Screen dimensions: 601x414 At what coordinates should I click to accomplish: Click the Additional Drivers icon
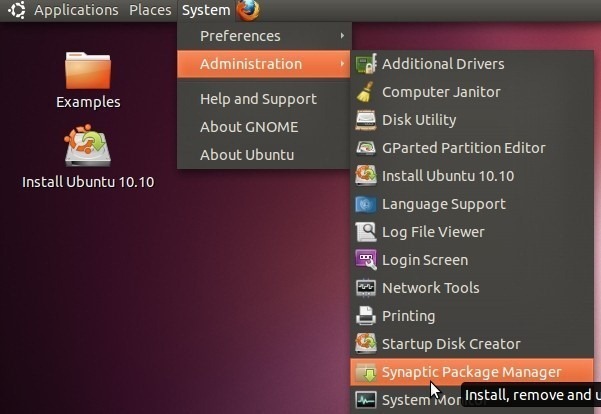(x=366, y=64)
